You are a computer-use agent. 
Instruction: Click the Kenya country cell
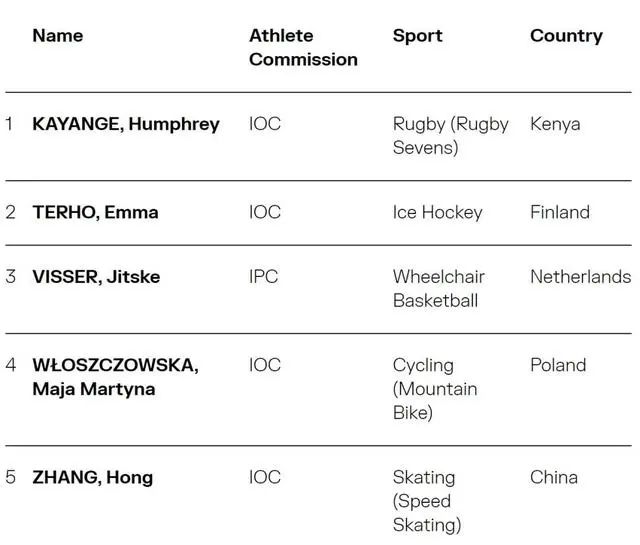click(555, 124)
